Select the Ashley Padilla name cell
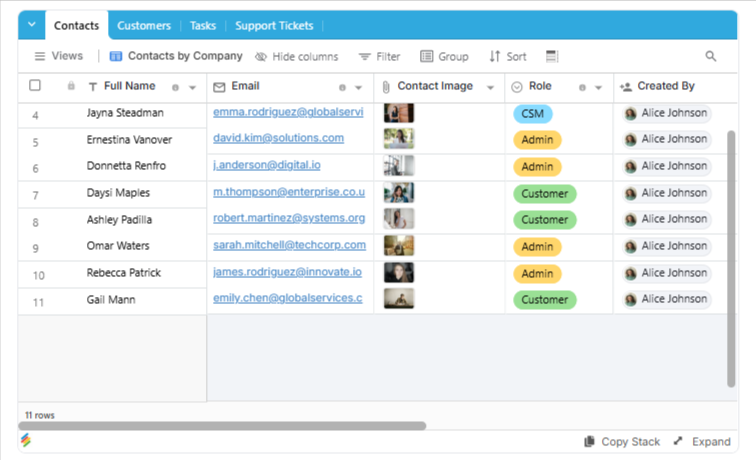The height and width of the screenshot is (460, 756). tap(120, 220)
